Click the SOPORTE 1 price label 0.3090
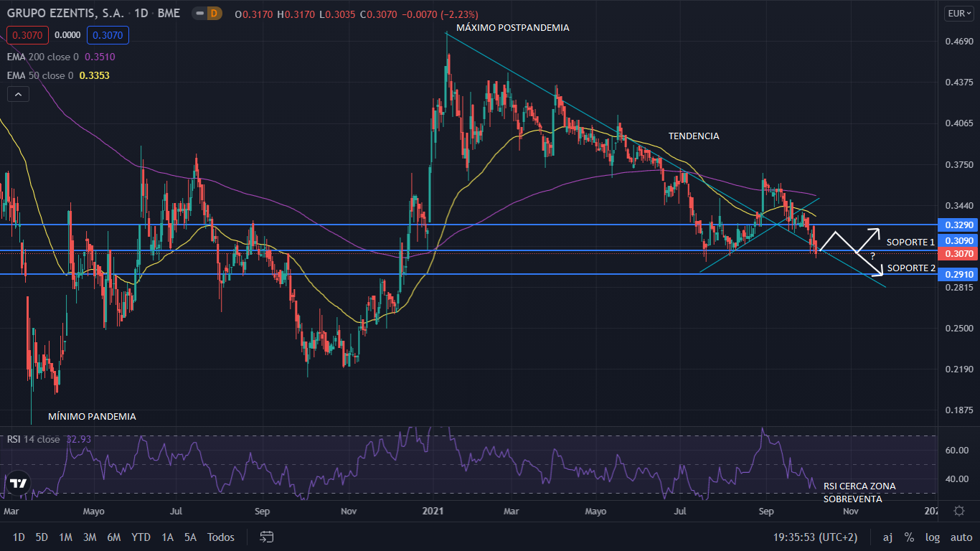 [958, 241]
